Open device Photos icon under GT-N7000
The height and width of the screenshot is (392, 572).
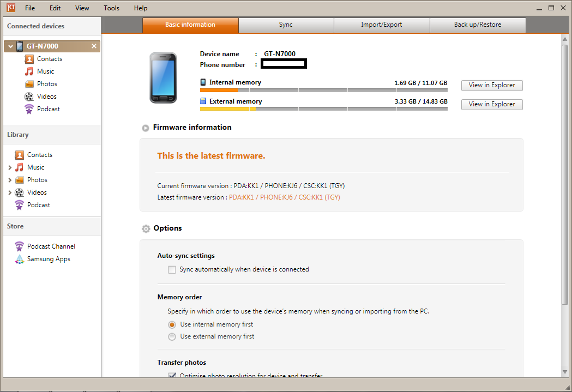(29, 84)
